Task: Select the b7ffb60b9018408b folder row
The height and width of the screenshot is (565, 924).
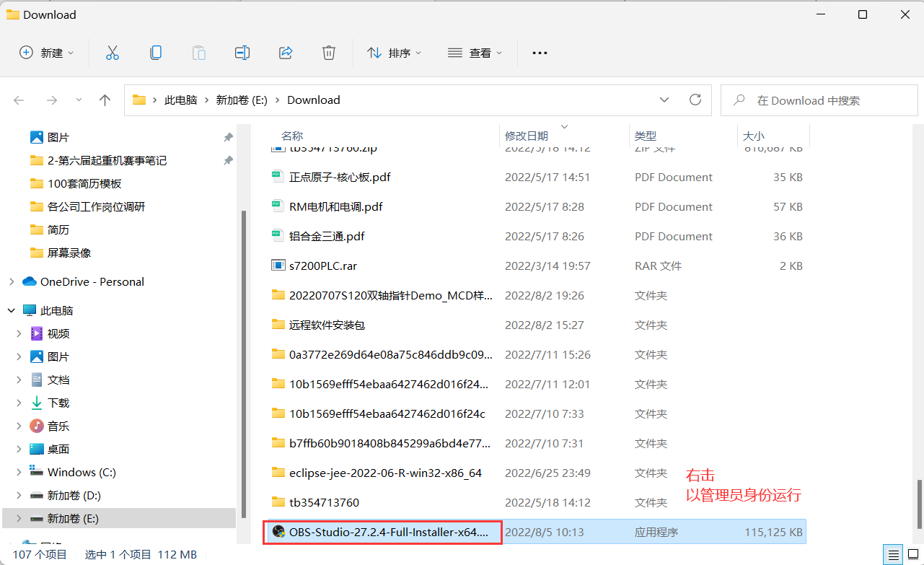Action: (391, 443)
